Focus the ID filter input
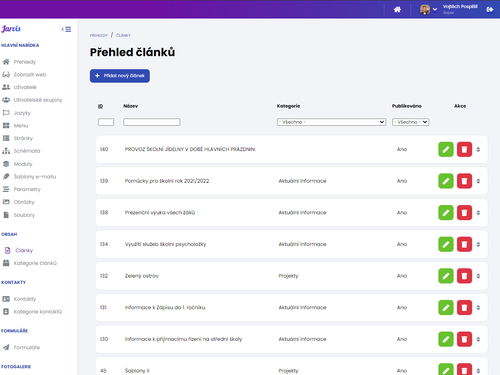 click(x=106, y=122)
